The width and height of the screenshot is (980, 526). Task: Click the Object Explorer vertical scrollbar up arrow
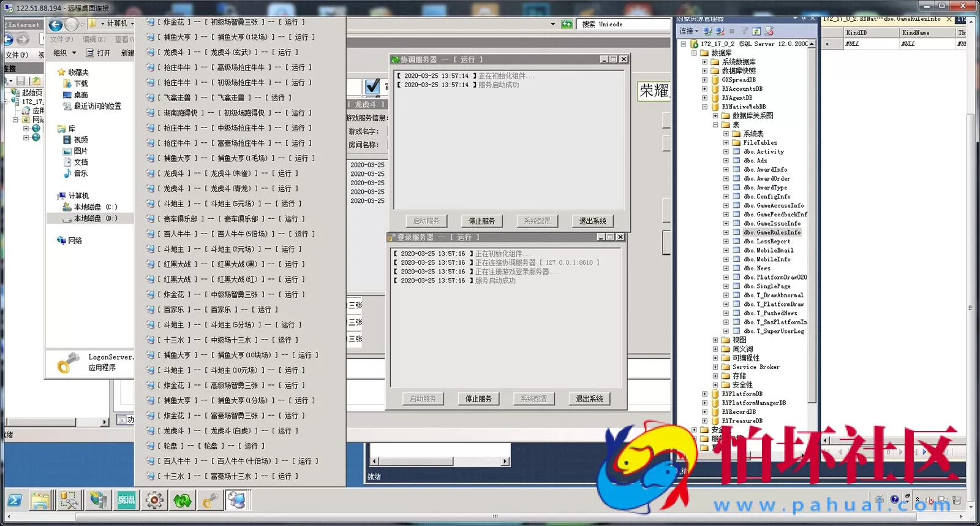[x=812, y=44]
